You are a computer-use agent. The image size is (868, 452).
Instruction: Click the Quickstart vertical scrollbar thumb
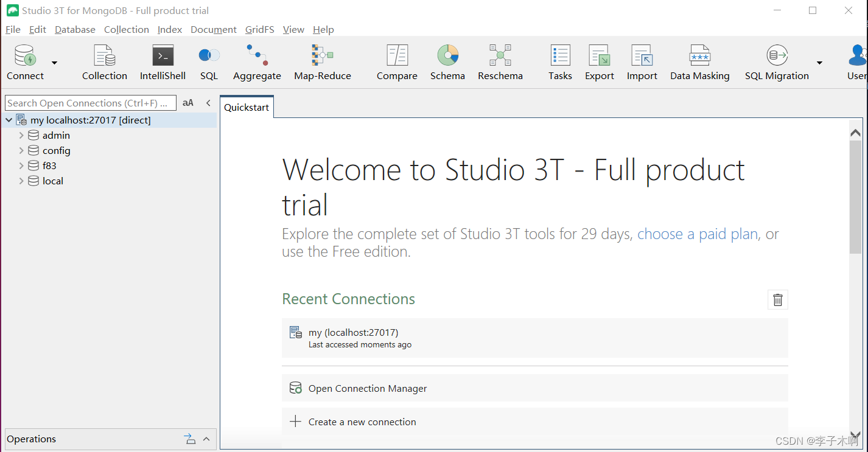tap(855, 197)
